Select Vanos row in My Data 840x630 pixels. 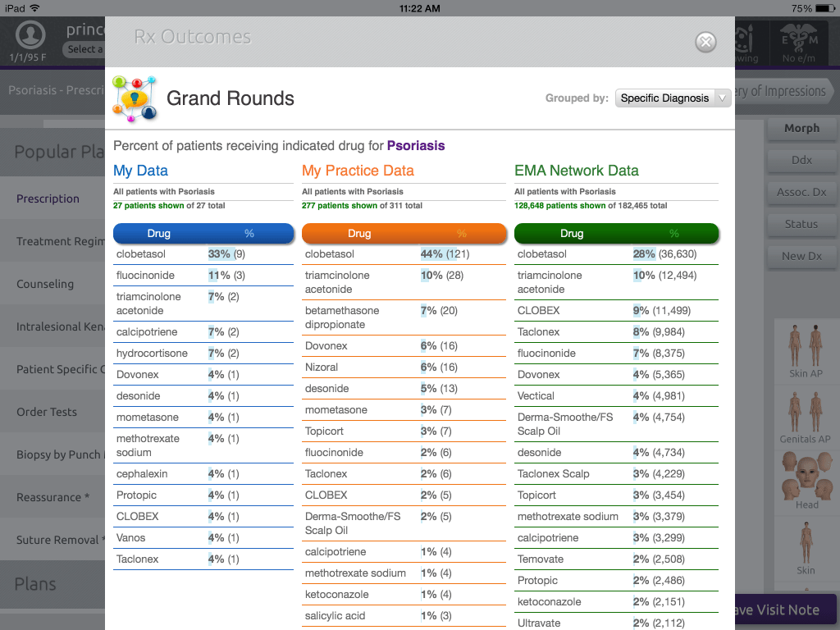click(x=203, y=538)
